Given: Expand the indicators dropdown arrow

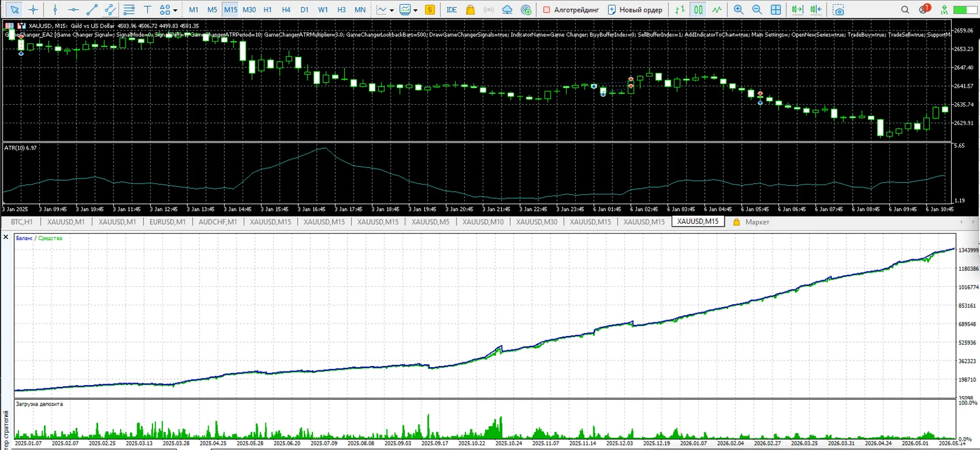Looking at the screenshot, I should pyautogui.click(x=415, y=10).
